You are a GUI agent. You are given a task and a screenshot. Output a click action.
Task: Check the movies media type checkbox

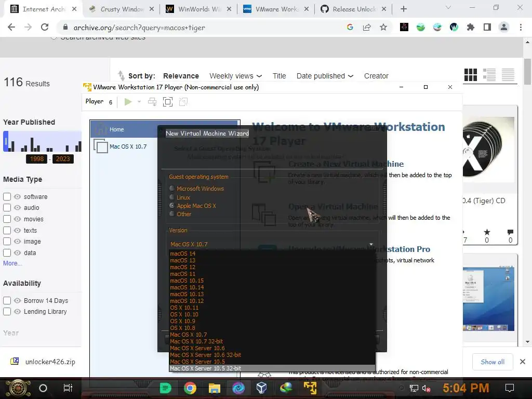point(7,219)
